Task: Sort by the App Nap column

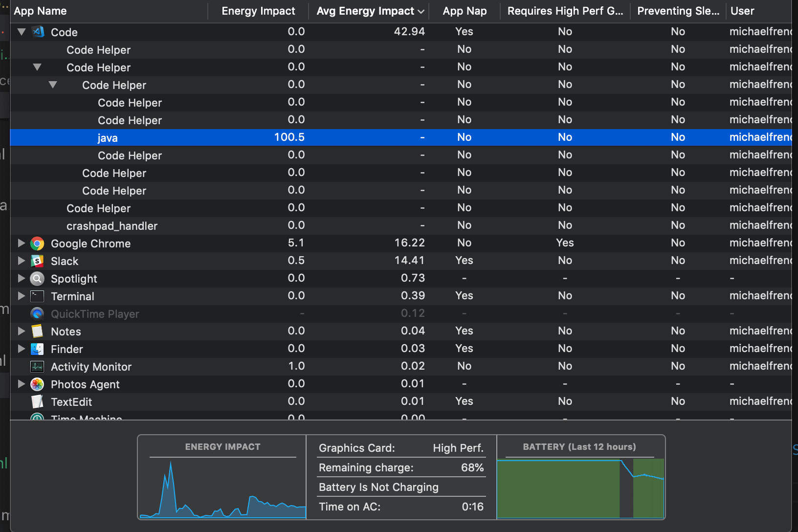Action: pos(464,11)
